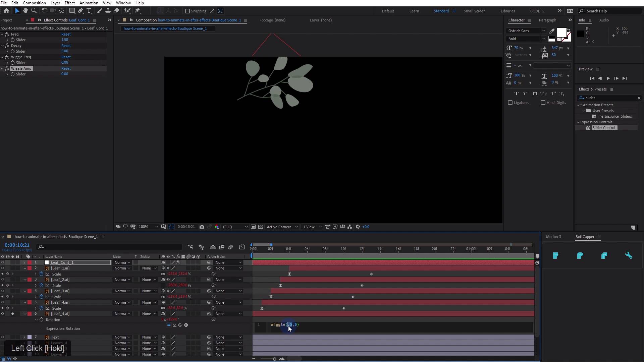Jump to first frame in Preview

click(x=592, y=78)
